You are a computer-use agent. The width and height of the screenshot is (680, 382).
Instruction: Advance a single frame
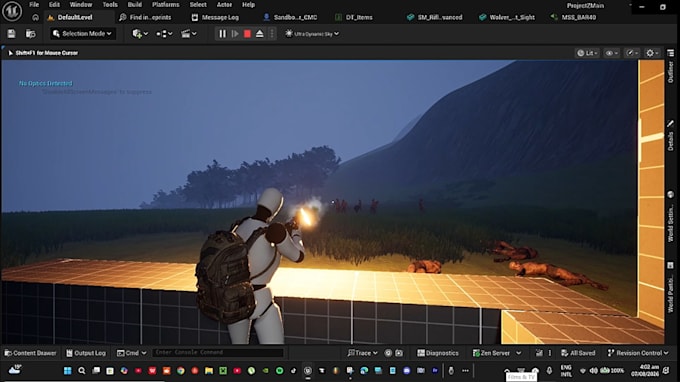click(x=235, y=33)
